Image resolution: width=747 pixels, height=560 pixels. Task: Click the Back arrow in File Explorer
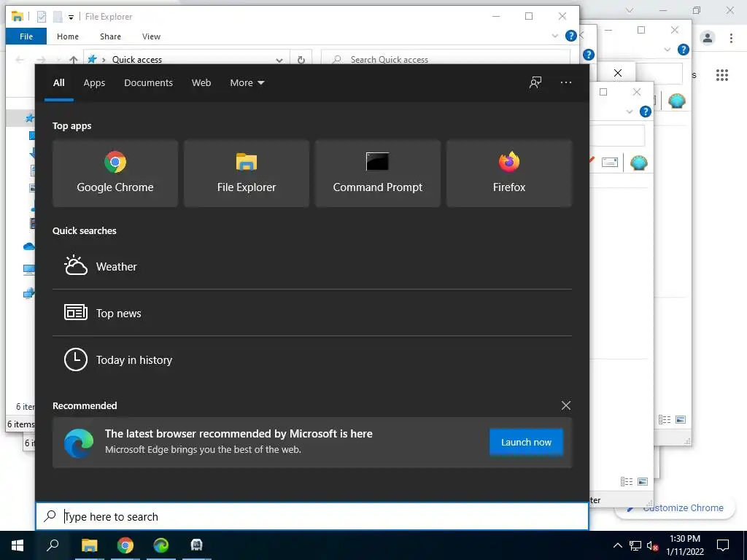pyautogui.click(x=20, y=60)
